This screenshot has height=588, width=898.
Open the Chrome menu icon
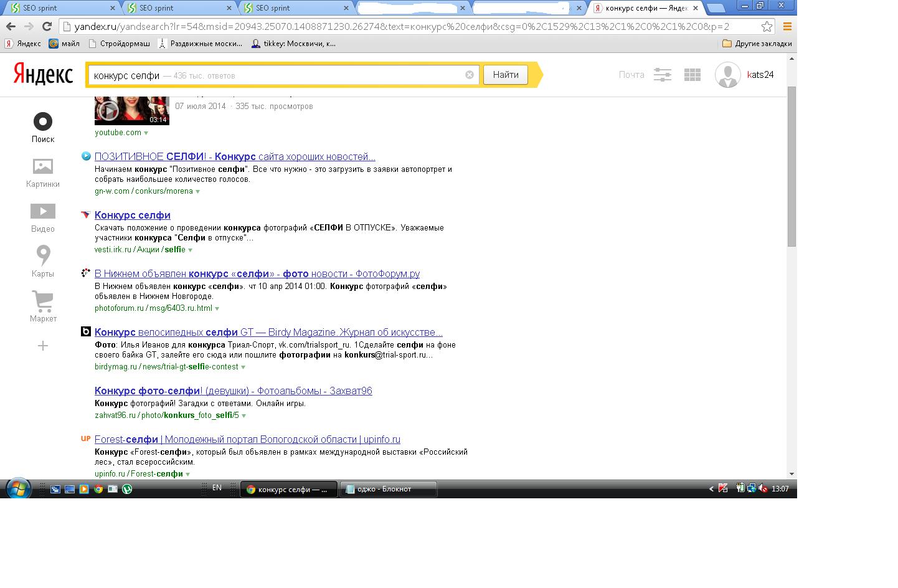(787, 26)
